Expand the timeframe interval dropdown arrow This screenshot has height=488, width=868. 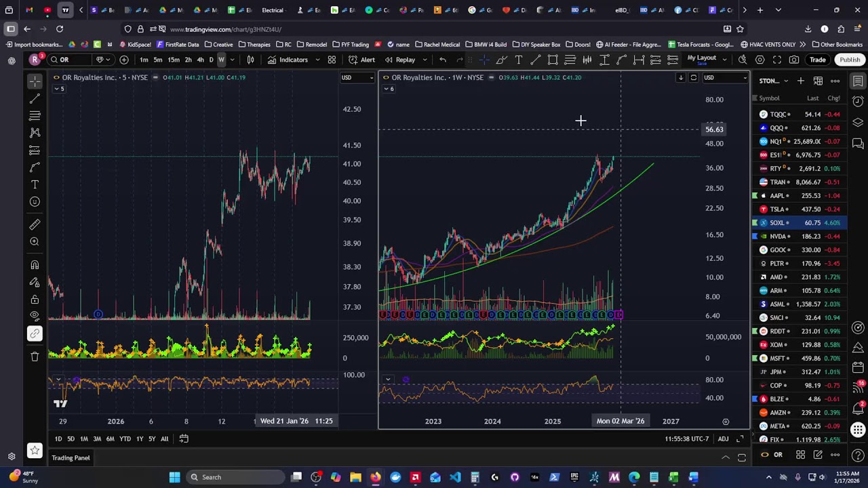pos(233,60)
